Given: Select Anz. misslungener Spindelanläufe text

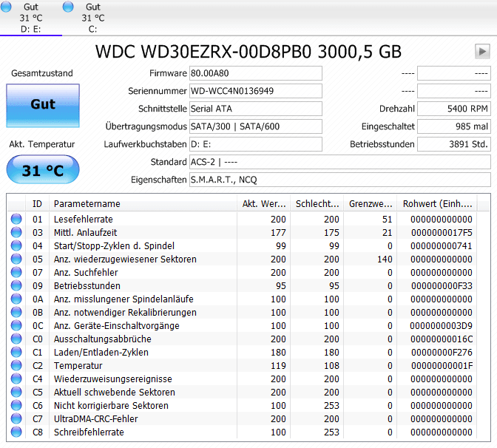Looking at the screenshot, I should tap(124, 299).
